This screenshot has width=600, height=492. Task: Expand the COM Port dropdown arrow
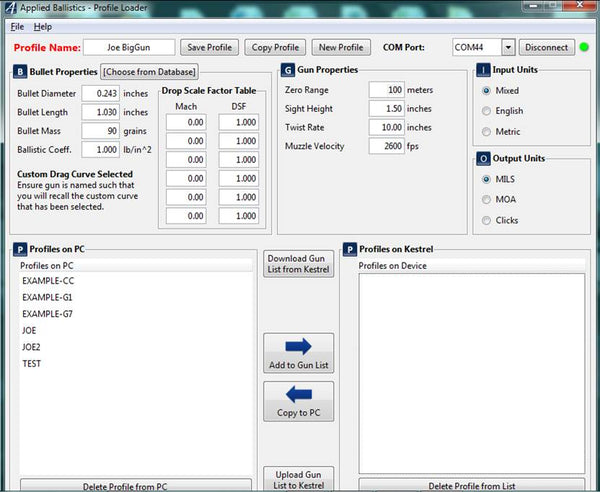click(508, 47)
